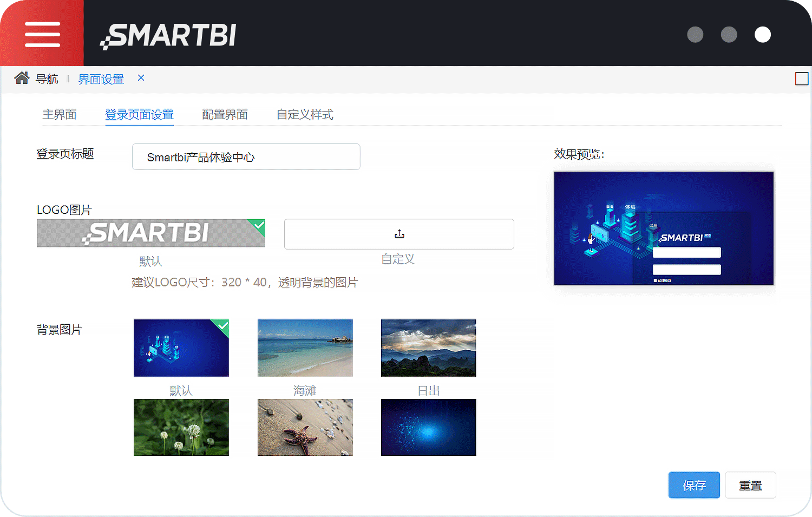This screenshot has height=517, width=812.
Task: Click the first gray dot in header
Action: [x=695, y=35]
